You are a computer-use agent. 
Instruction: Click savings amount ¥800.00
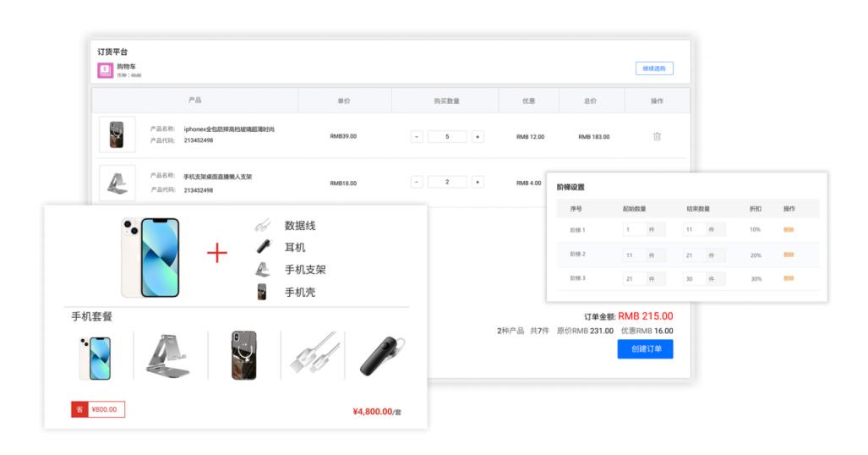[x=105, y=409]
